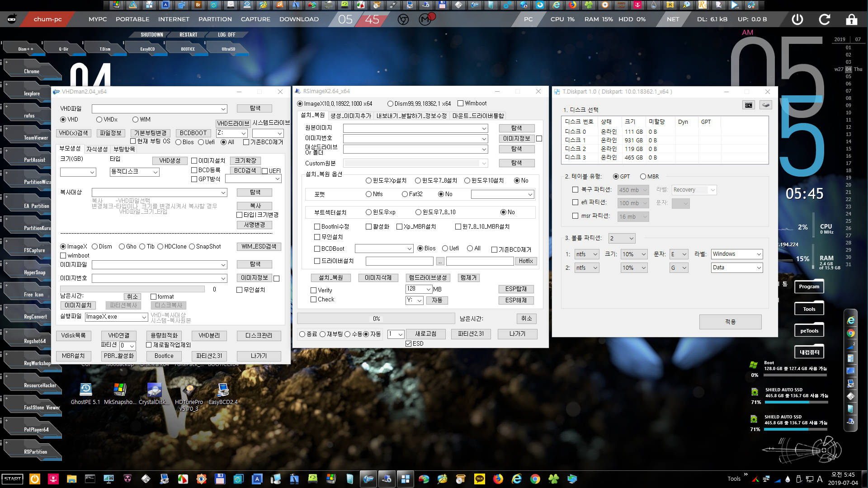Image resolution: width=868 pixels, height=488 pixels.
Task: Select VHDx radio button in VHDman
Action: click(x=107, y=120)
